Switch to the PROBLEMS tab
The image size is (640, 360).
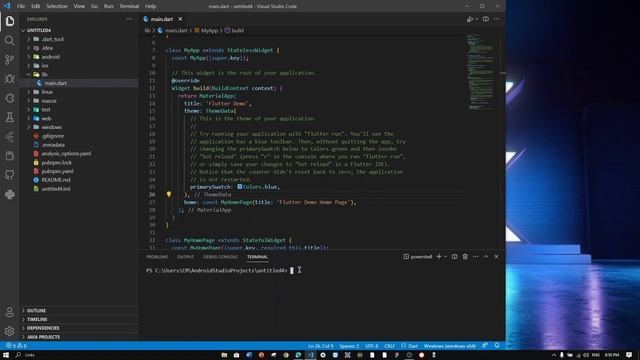pos(157,257)
